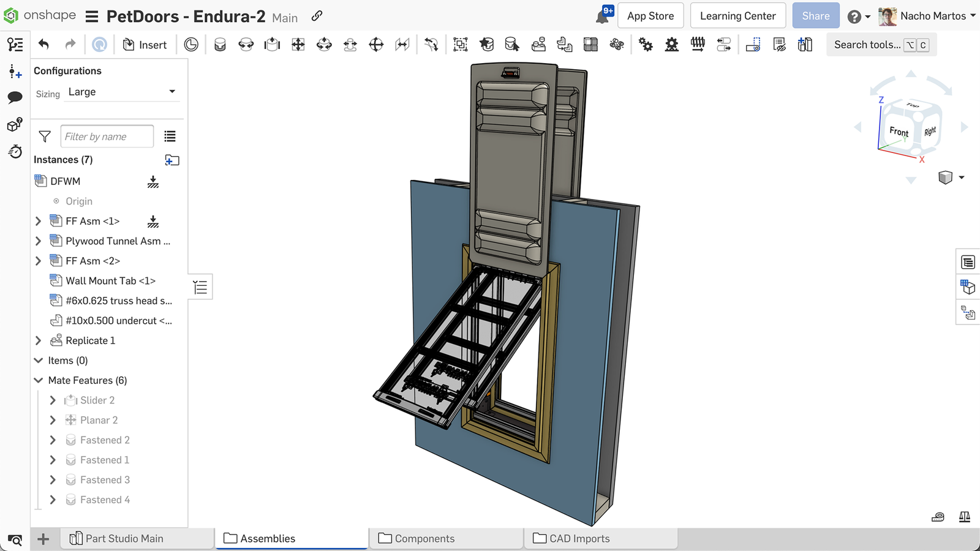Click the Filter by name field
980x551 pixels.
[x=107, y=136]
